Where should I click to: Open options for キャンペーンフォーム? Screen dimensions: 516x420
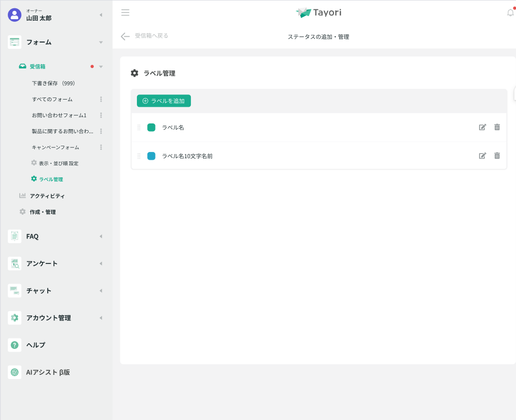click(101, 147)
